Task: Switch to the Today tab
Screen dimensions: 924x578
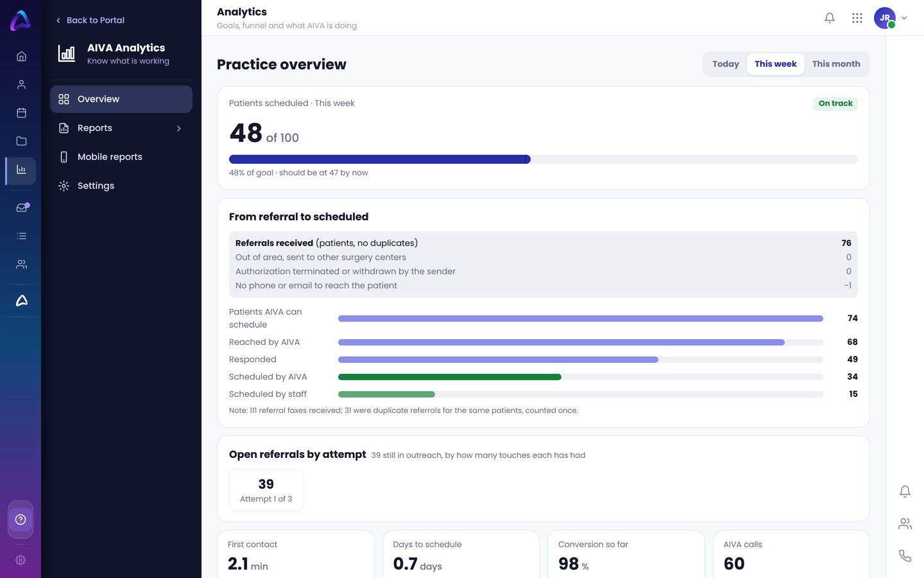Action: click(x=726, y=64)
